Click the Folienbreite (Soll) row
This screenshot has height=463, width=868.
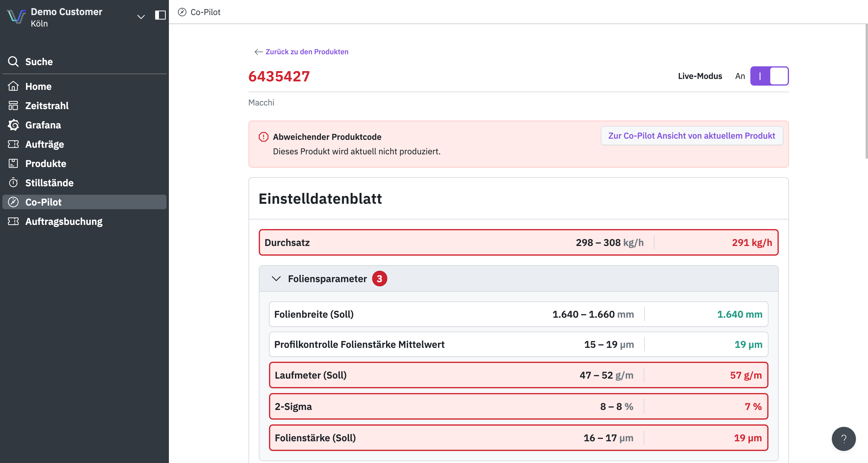(x=518, y=314)
